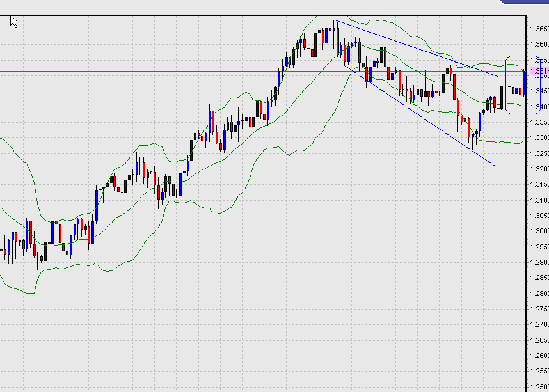
Task: Click the 1.3300 price axis label
Action: pos(539,137)
